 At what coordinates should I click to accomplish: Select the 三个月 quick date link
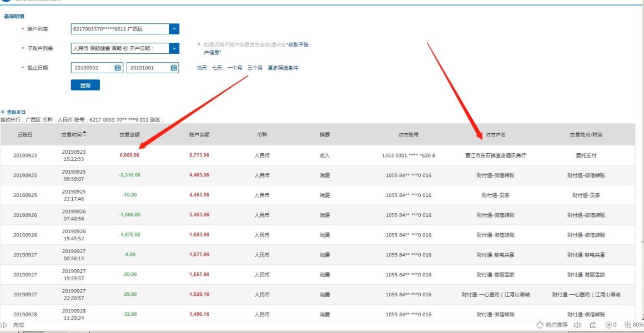pyautogui.click(x=255, y=68)
